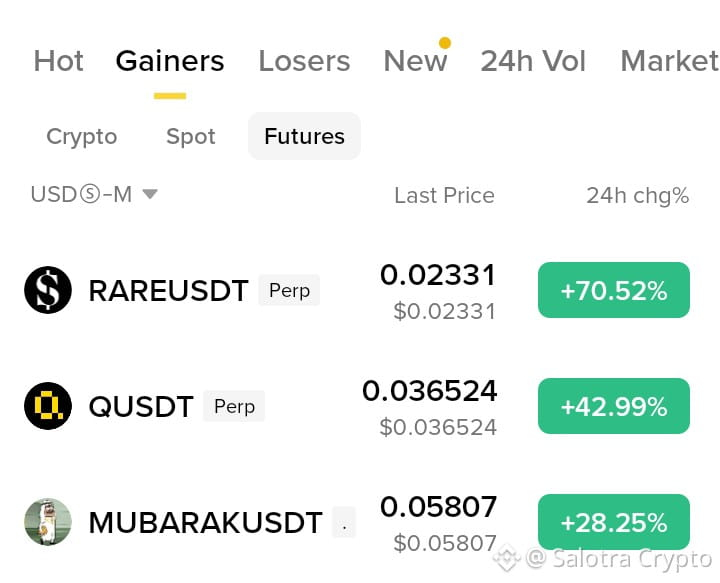The height and width of the screenshot is (583, 720).
Task: Open the Market tab
Action: pos(669,61)
